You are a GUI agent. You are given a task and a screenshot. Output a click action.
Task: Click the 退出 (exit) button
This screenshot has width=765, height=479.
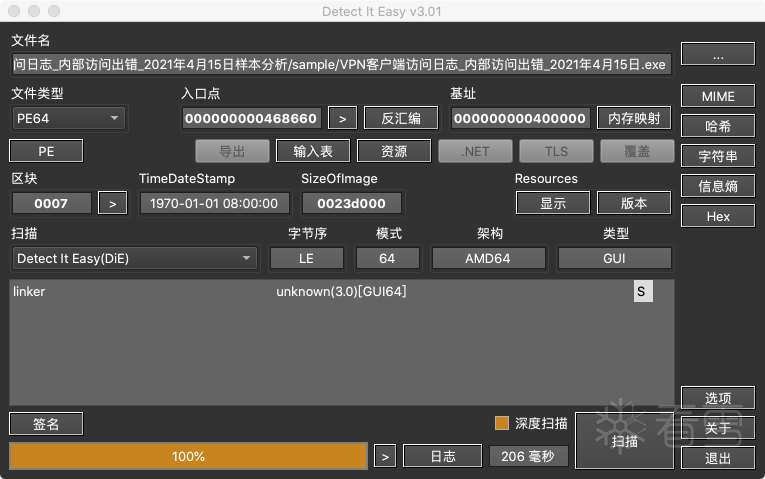pyautogui.click(x=718, y=458)
